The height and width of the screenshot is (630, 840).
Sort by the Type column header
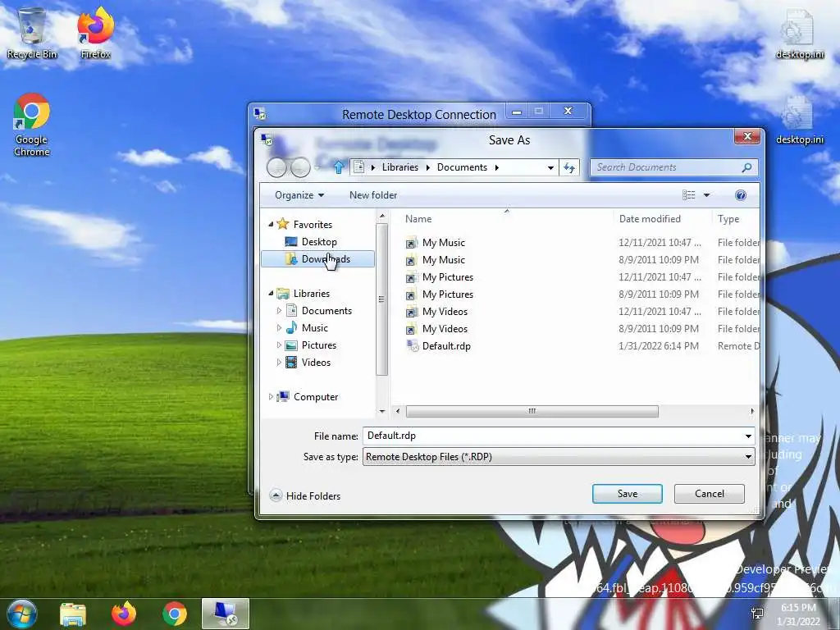[x=728, y=218]
